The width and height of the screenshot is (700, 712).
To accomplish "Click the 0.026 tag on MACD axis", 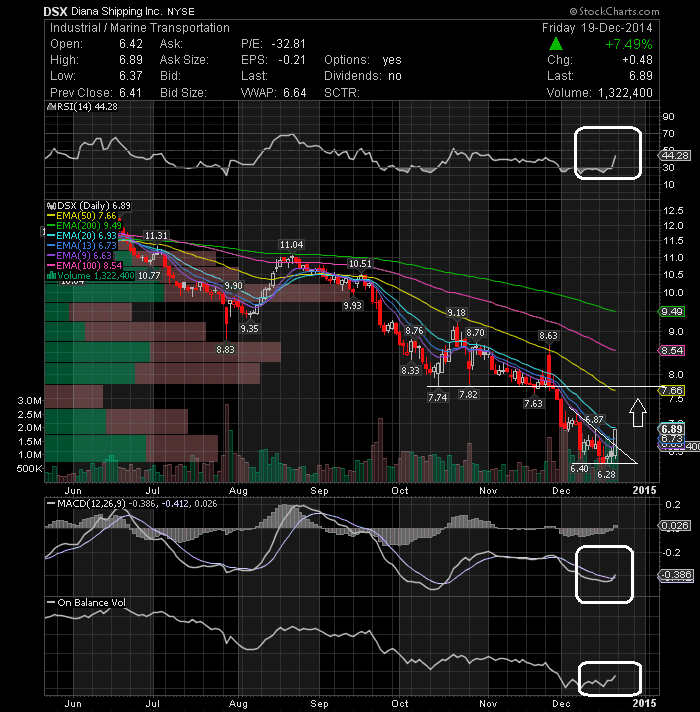I will click(675, 526).
